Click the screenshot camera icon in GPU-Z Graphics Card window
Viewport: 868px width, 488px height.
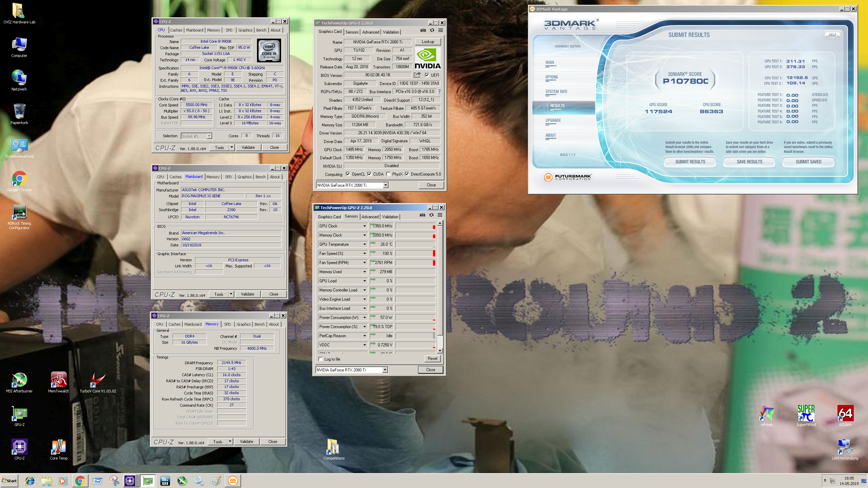point(423,30)
